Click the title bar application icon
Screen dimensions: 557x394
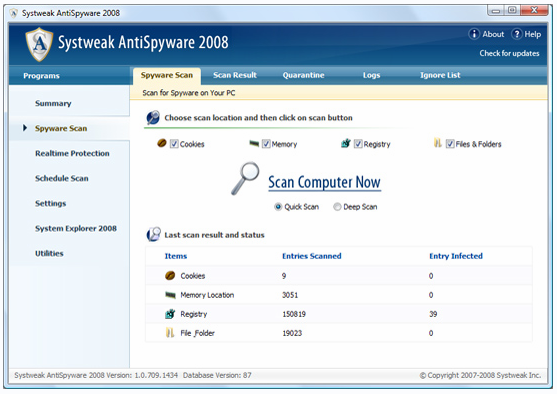click(x=14, y=14)
